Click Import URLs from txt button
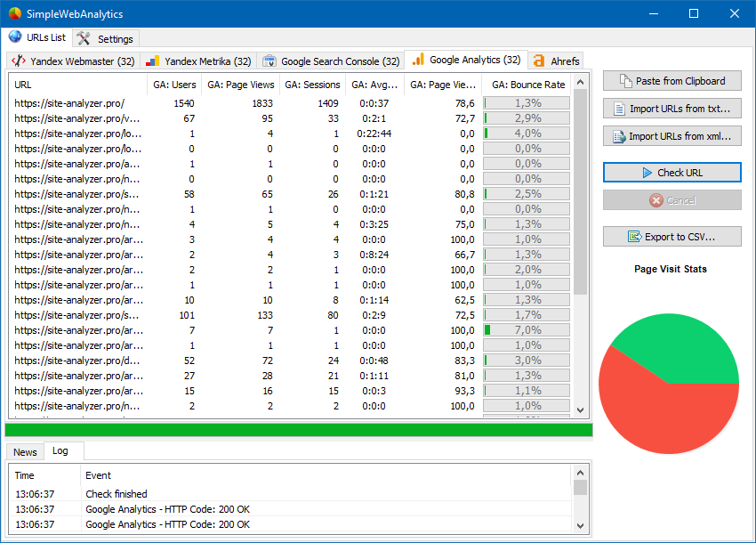 point(672,109)
